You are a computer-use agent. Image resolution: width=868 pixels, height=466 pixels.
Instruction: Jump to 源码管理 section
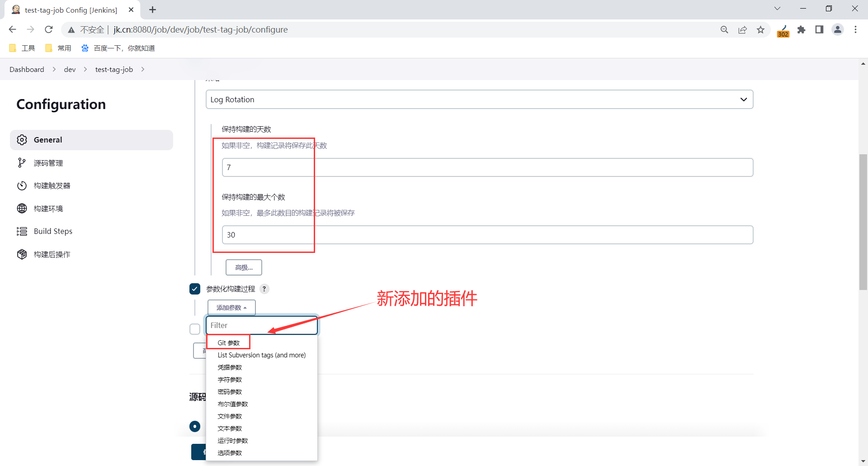click(91, 163)
